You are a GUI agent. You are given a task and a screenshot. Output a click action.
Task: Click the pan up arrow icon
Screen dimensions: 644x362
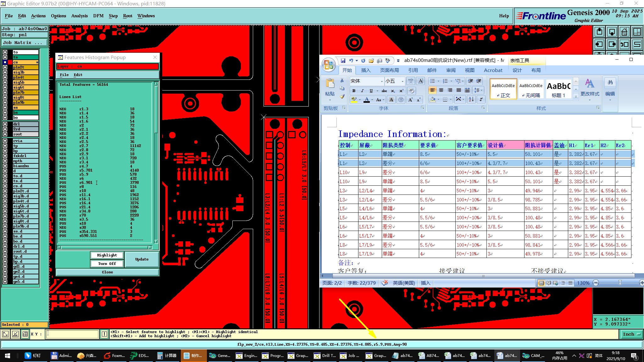(599, 32)
